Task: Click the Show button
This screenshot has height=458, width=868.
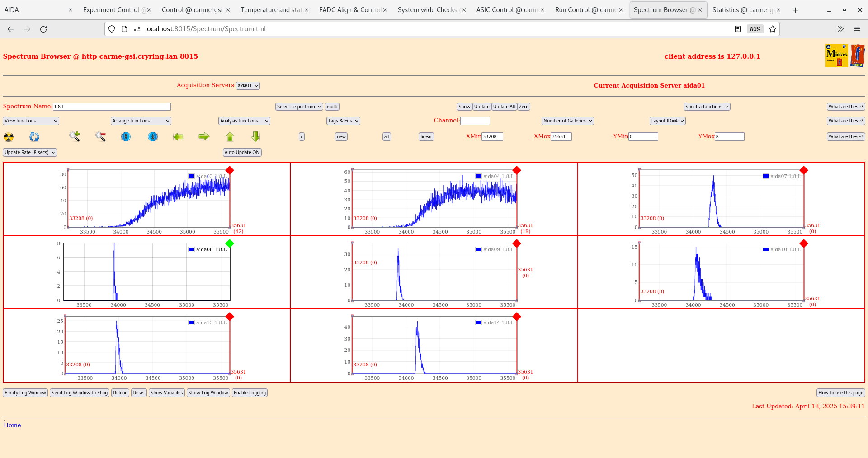Action: pyautogui.click(x=464, y=107)
